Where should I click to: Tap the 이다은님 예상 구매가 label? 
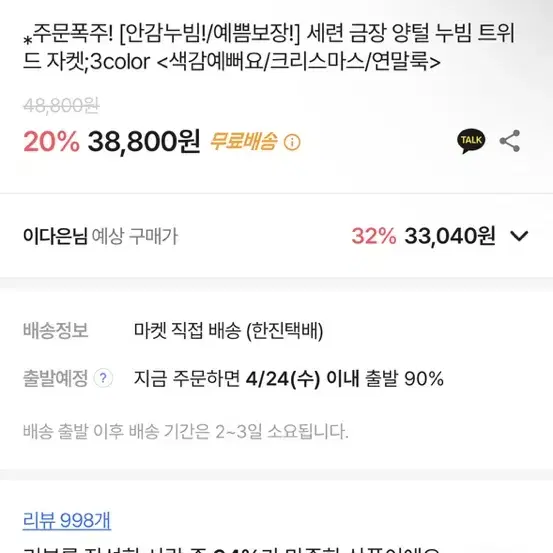101,236
